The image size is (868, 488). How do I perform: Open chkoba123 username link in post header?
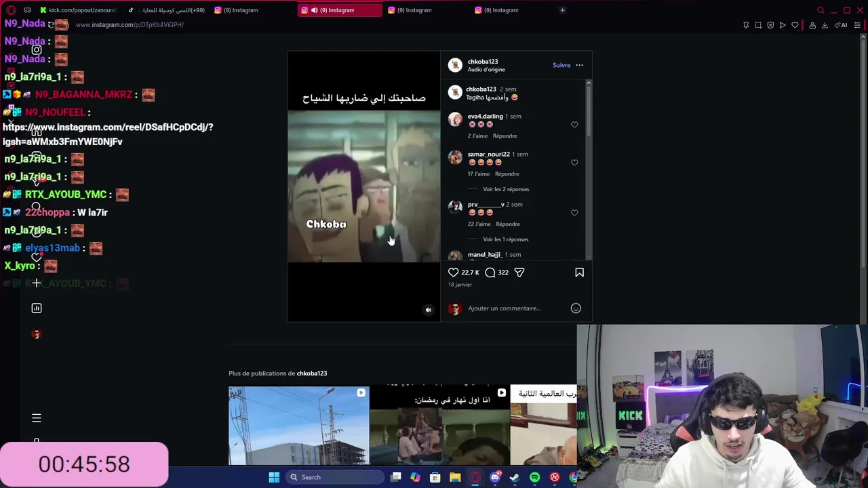(483, 62)
